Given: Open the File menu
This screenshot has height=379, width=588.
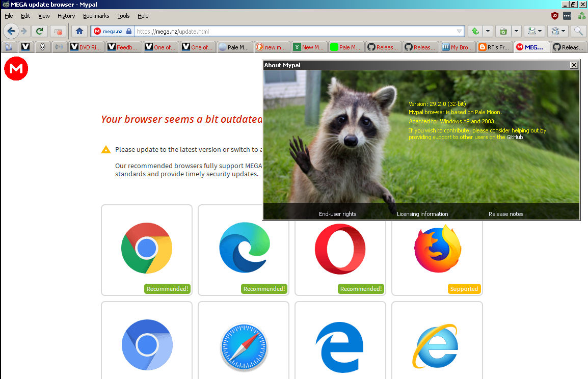Looking at the screenshot, I should 9,16.
